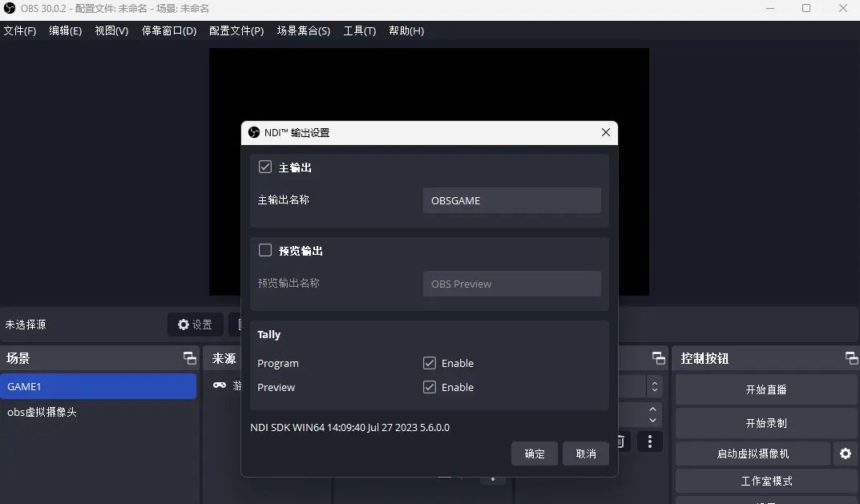This screenshot has width=860, height=504.
Task: Enable the 预览输出 checkbox
Action: click(x=264, y=250)
